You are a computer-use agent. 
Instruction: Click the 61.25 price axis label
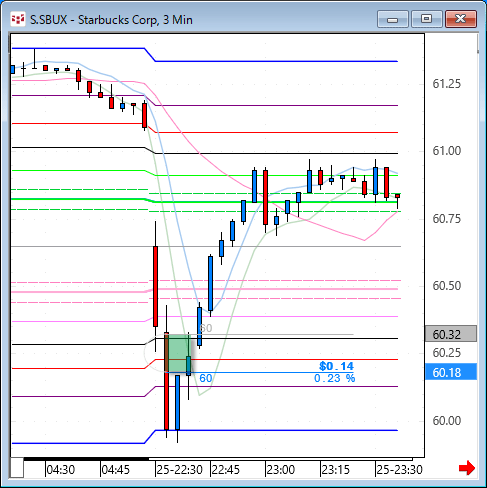tap(447, 84)
